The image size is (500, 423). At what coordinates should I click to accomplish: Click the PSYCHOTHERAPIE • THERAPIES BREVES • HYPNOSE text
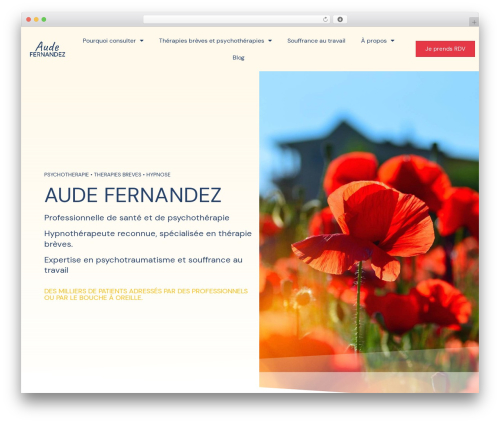point(107,175)
